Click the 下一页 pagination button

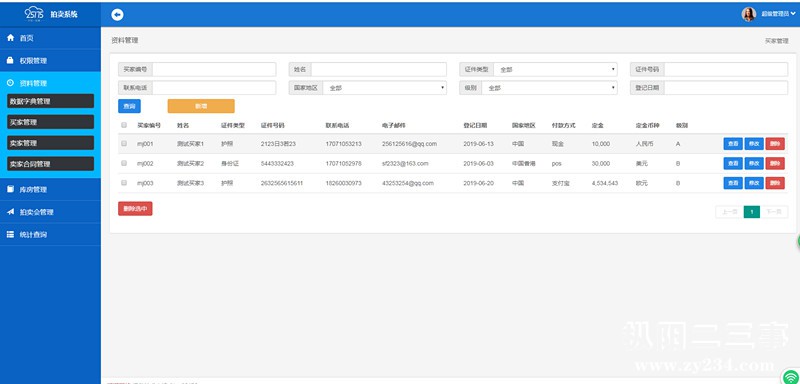[774, 212]
